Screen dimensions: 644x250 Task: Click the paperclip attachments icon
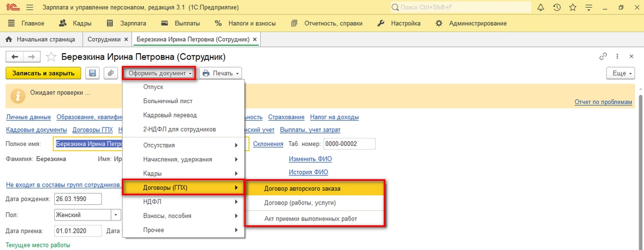click(110, 73)
